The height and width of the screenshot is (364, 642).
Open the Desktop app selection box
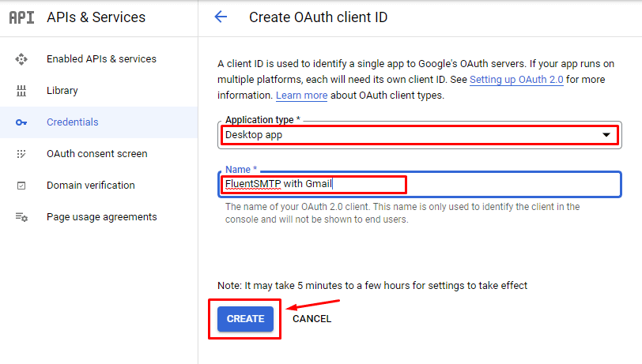point(420,135)
